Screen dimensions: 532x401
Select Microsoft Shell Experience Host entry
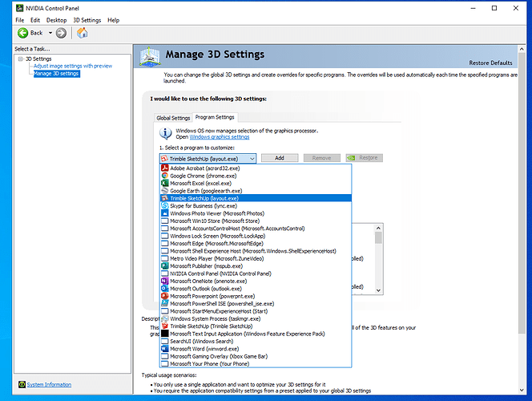[x=256, y=251]
